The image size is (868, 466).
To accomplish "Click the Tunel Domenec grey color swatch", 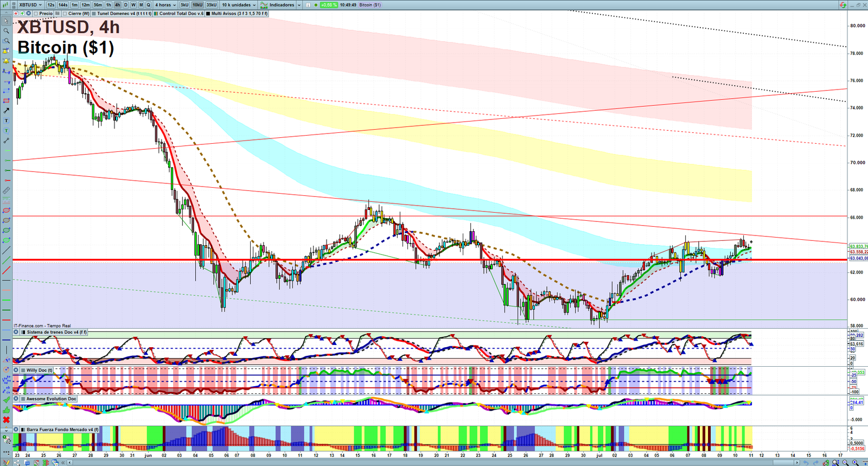I will tap(94, 13).
